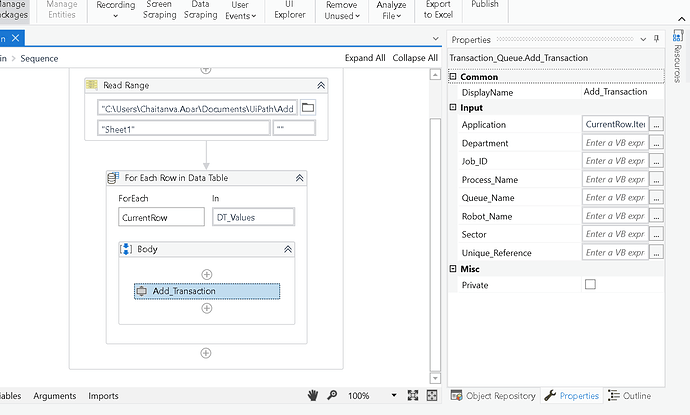Screen dimensions: 690x415
Task: Click the designer vertical scrollbar thumb
Action: 435,245
